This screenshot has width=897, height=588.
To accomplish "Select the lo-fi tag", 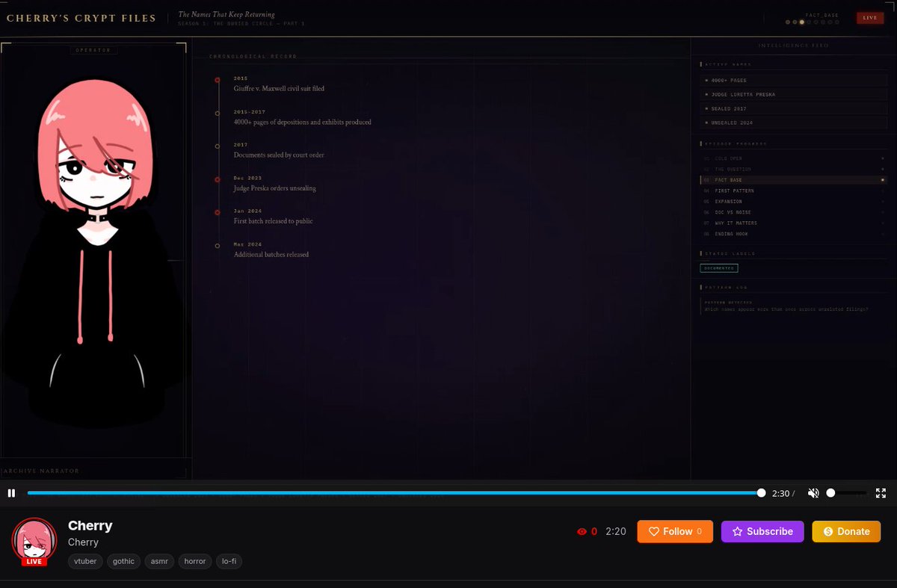I will click(229, 561).
